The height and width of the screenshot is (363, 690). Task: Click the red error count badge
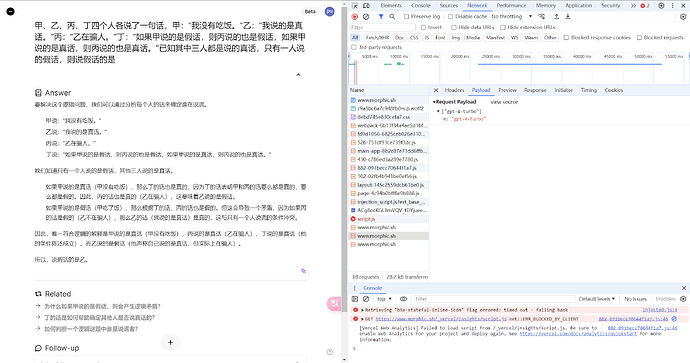[645, 6]
